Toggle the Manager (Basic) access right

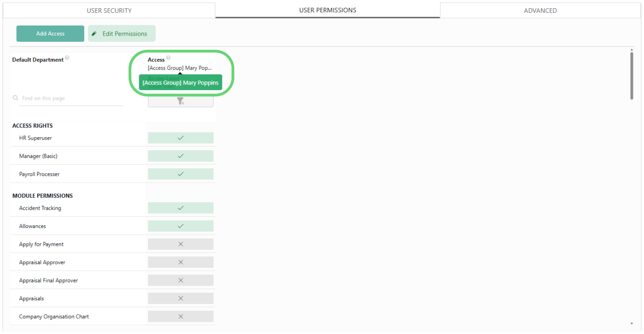(181, 156)
